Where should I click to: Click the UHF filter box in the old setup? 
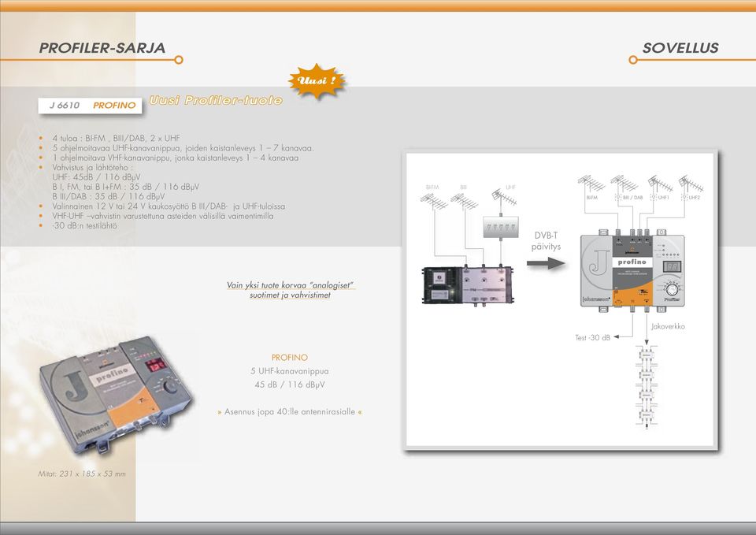tap(501, 227)
